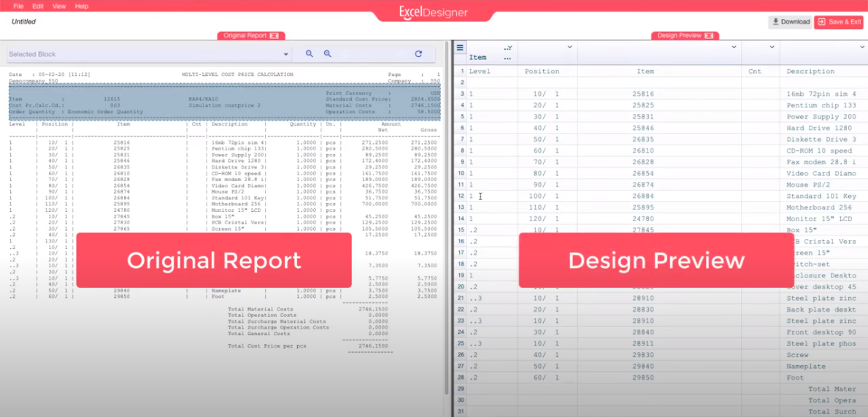Click the refresh report icon
This screenshot has height=417, width=868.
(x=418, y=54)
